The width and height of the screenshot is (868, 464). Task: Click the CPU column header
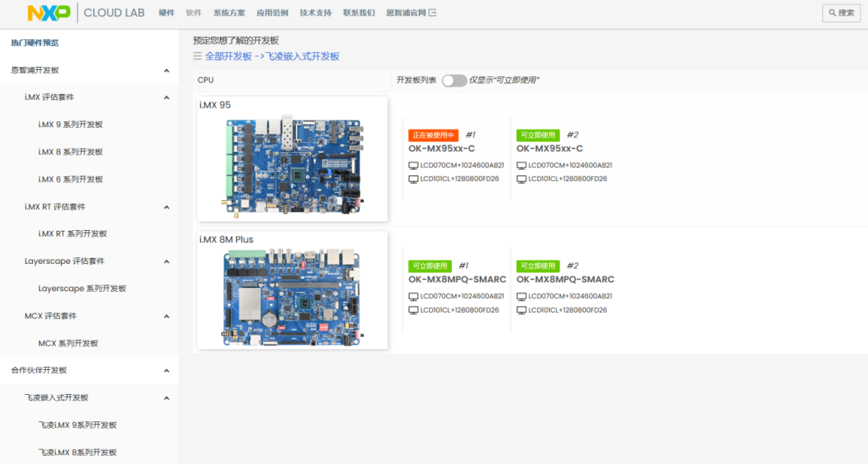[x=206, y=80]
